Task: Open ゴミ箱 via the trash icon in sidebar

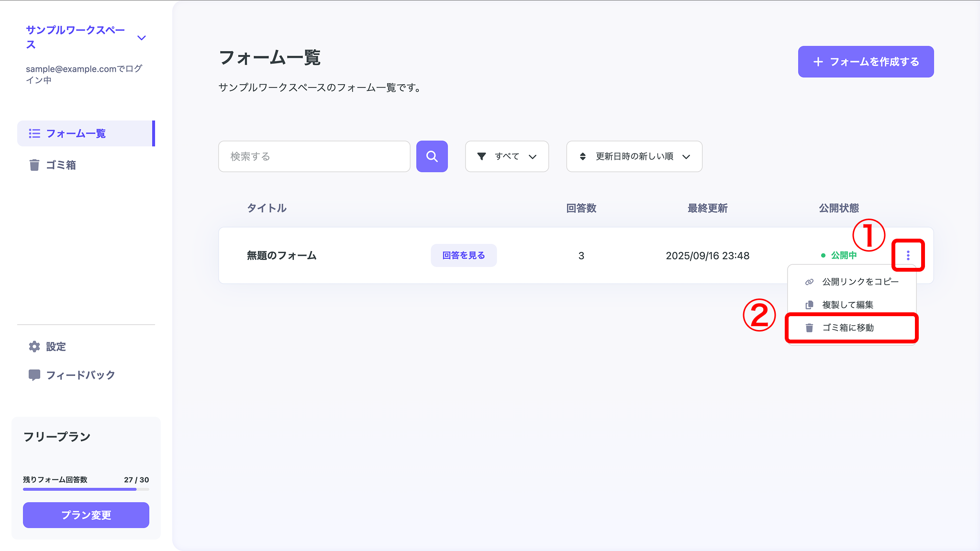Action: coord(34,165)
